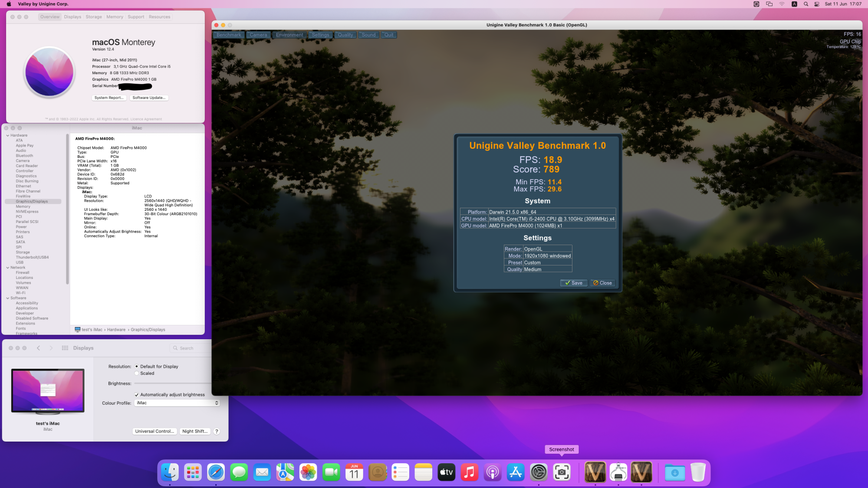Open System Preferences gear in dock
This screenshot has width=868, height=488.
(539, 472)
